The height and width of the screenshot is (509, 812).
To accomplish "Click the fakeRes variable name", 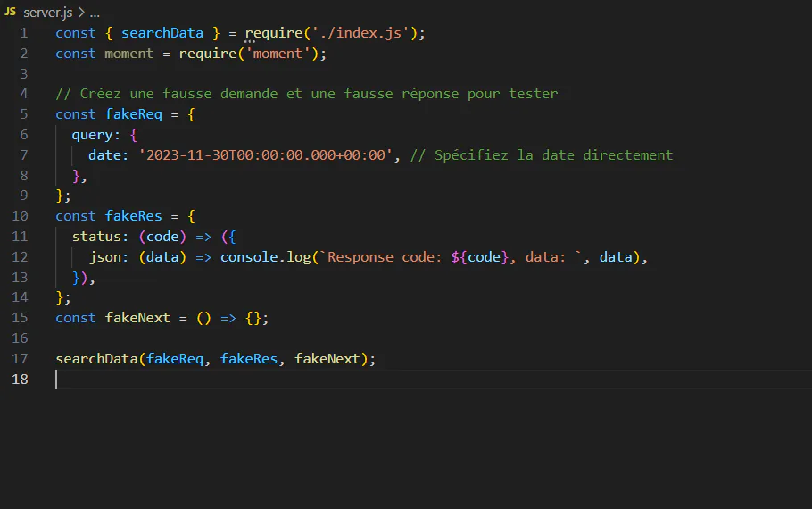I will [134, 215].
